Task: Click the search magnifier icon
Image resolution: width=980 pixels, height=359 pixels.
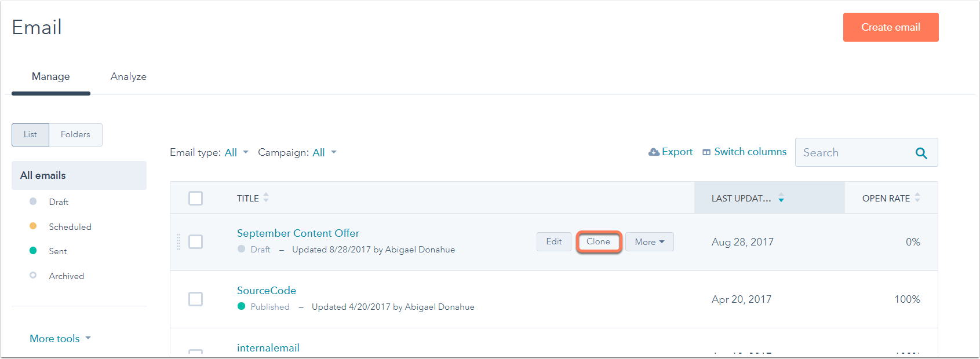Action: click(x=921, y=153)
